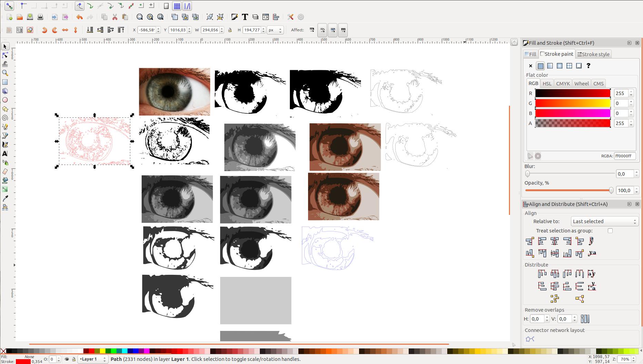Click the RGBA hex value field
Viewport: 643px width, 364px height.
click(625, 156)
